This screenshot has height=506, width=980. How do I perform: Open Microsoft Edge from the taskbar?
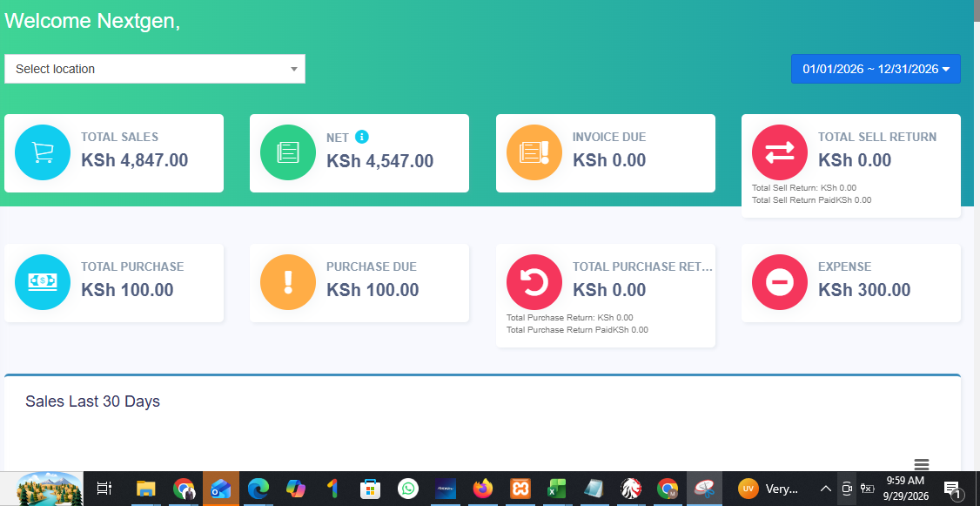[258, 489]
